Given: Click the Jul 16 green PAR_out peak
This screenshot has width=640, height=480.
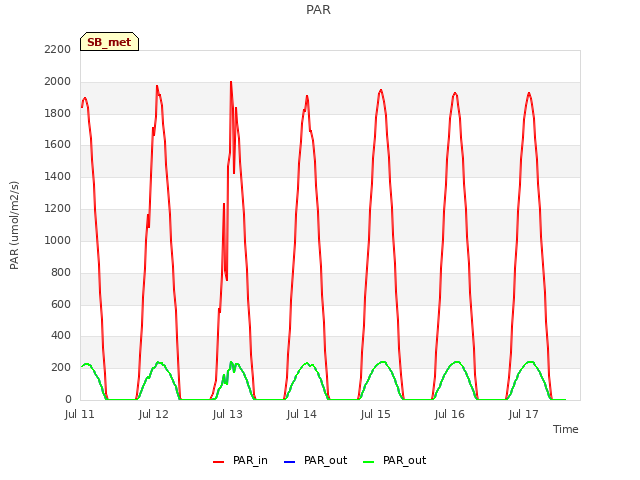Looking at the screenshot, I should tap(457, 362).
